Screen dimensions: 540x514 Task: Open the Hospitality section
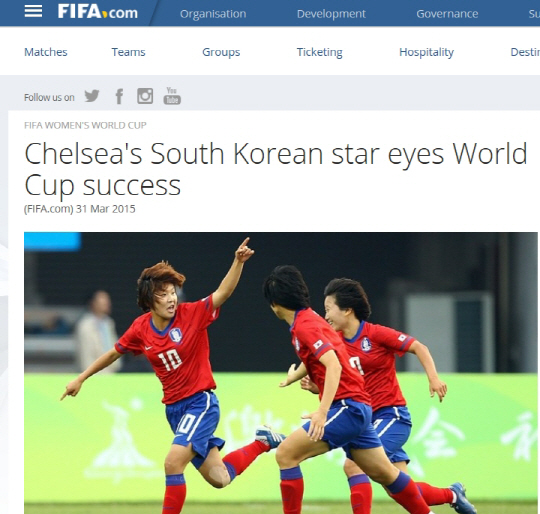pyautogui.click(x=426, y=52)
